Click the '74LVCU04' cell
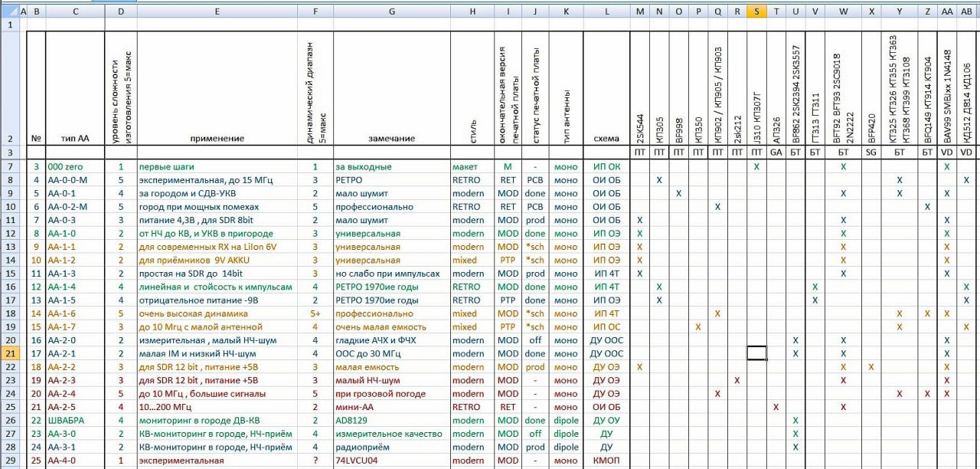The width and height of the screenshot is (980, 469). click(x=390, y=461)
